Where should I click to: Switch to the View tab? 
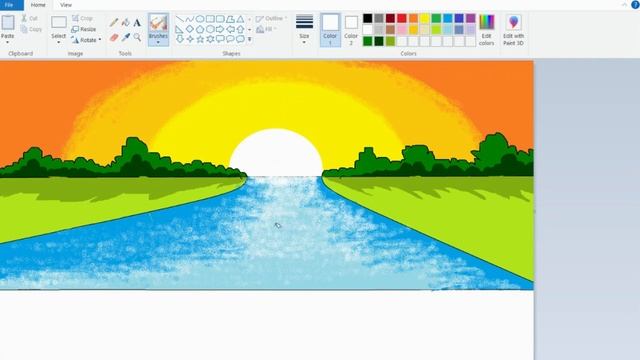(x=66, y=5)
